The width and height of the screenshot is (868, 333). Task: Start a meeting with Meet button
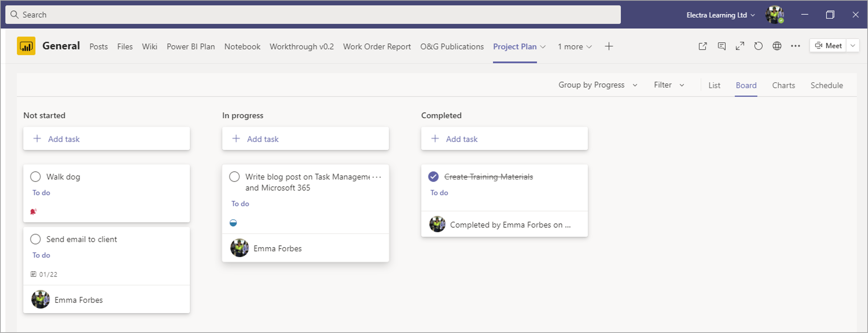[828, 46]
